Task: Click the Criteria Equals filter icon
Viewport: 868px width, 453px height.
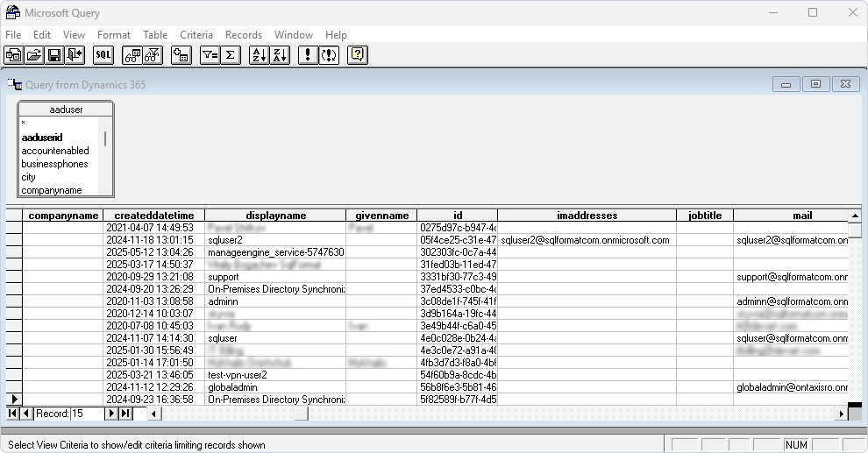Action: [x=210, y=54]
